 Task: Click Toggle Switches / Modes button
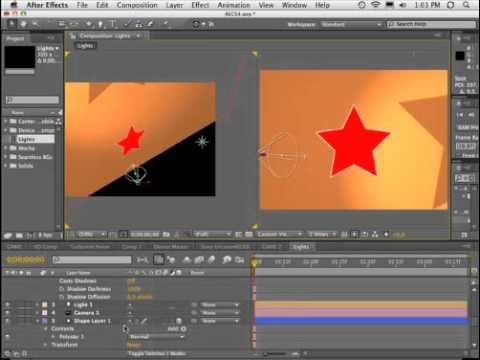(156, 353)
